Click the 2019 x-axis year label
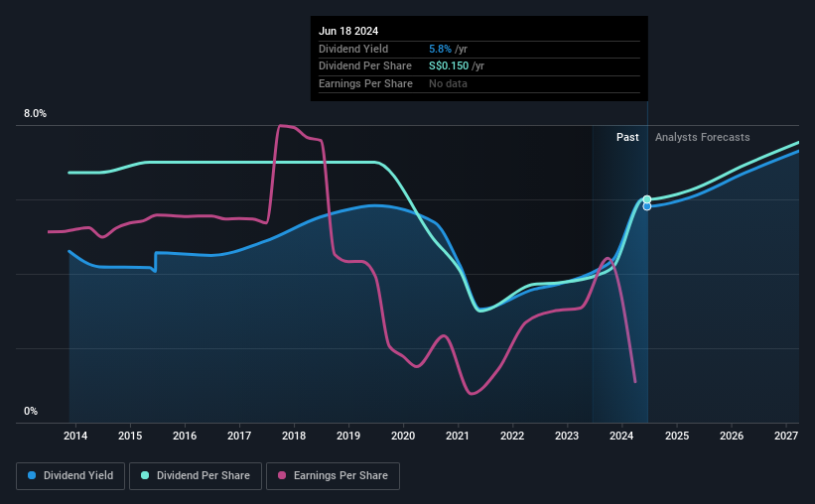 [348, 436]
